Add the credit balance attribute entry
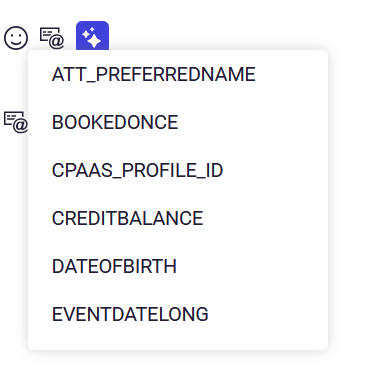Viewport: 370px width, 376px height. (x=178, y=218)
